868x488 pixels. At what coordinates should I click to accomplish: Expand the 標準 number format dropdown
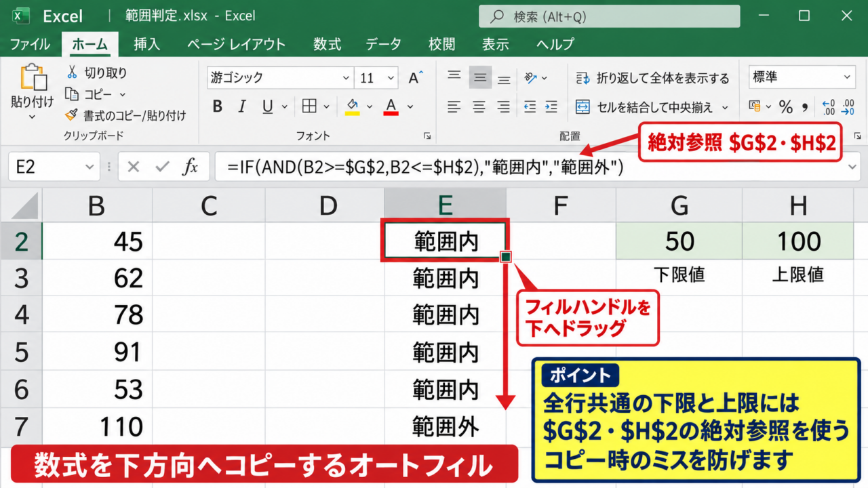click(848, 77)
